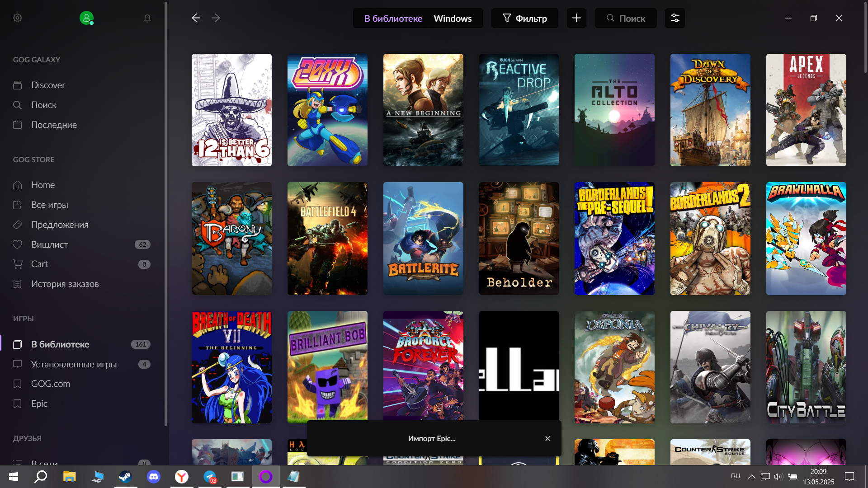The image size is (868, 488).
Task: Click the sidebar vertical scrollbar
Action: 165,214
